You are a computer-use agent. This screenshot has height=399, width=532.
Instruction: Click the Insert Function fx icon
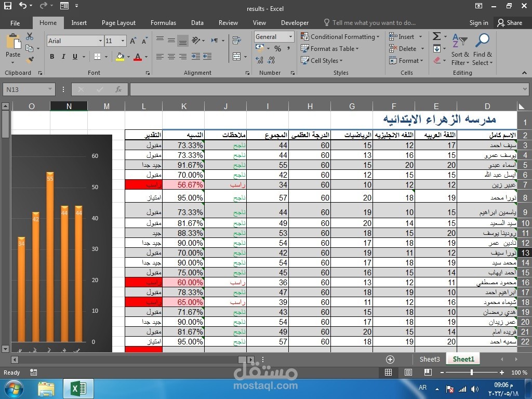(x=118, y=89)
